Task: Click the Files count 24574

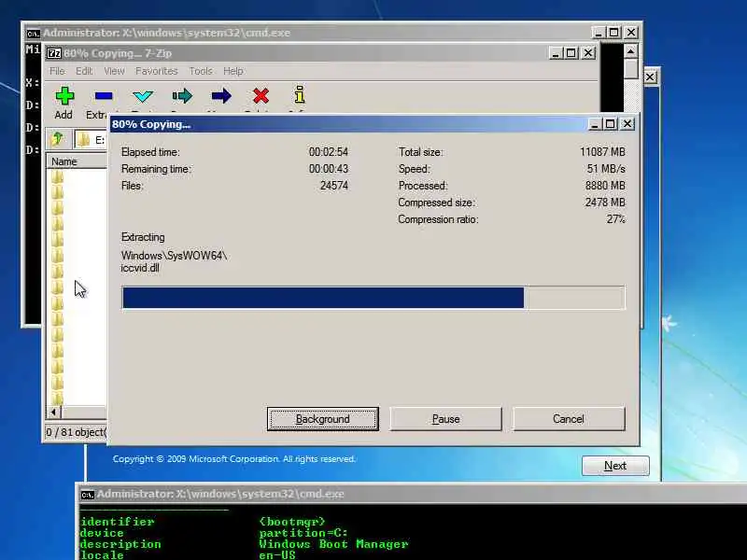Action: click(334, 186)
